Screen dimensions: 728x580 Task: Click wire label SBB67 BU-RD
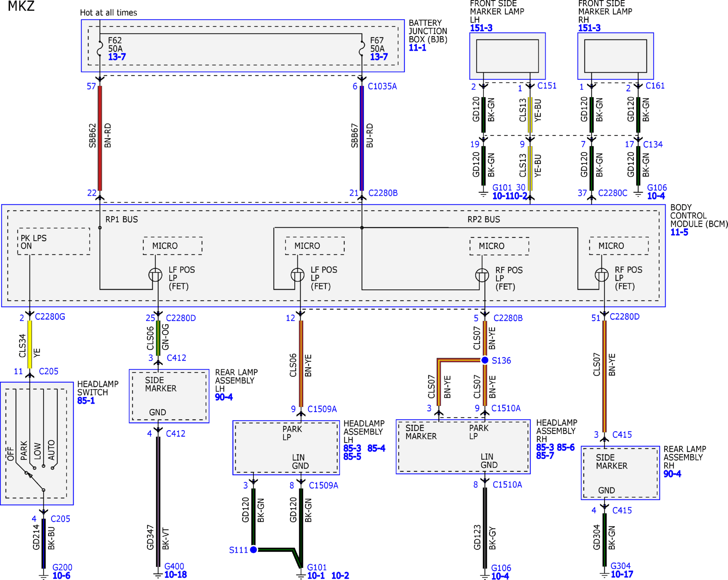pyautogui.click(x=362, y=136)
